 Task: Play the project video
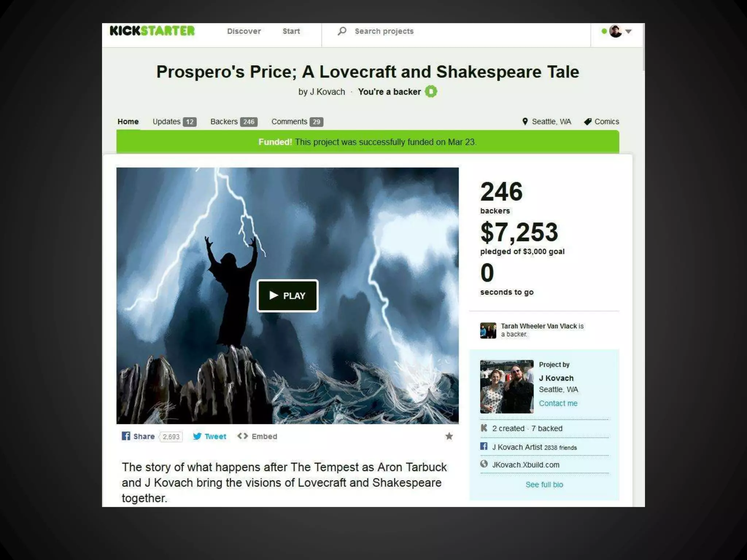pos(287,296)
